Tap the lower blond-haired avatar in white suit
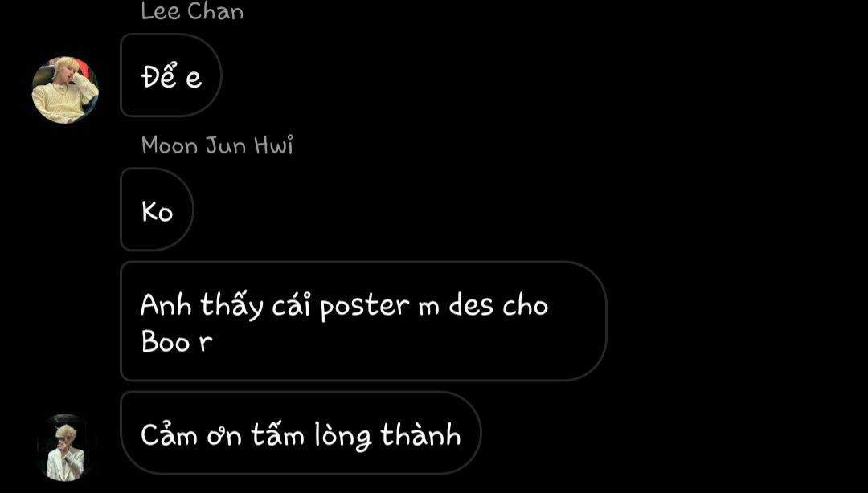The image size is (868, 493). tap(65, 447)
